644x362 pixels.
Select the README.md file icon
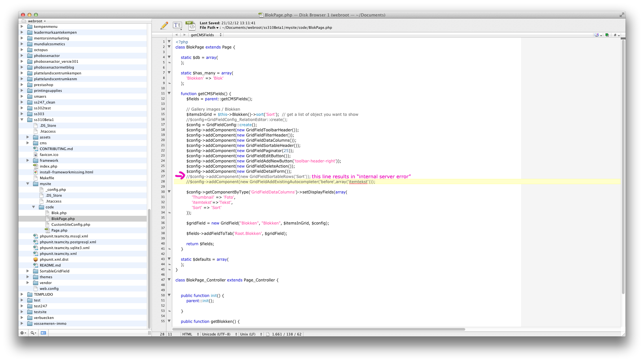pyautogui.click(x=36, y=265)
